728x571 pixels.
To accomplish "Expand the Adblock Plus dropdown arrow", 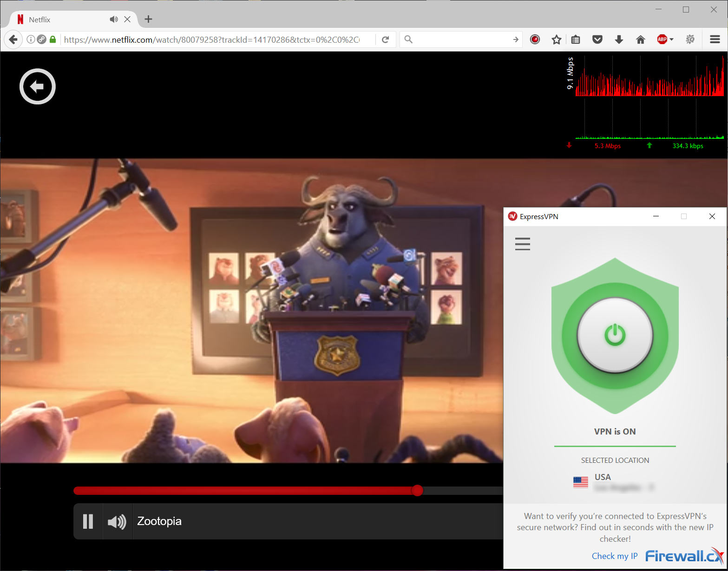I will pos(671,39).
